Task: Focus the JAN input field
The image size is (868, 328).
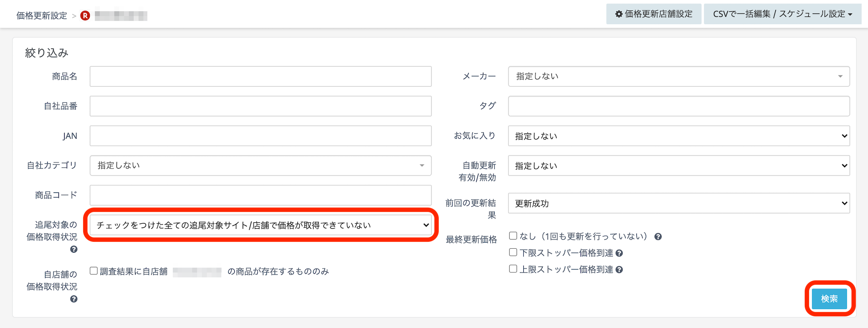Action: click(260, 136)
